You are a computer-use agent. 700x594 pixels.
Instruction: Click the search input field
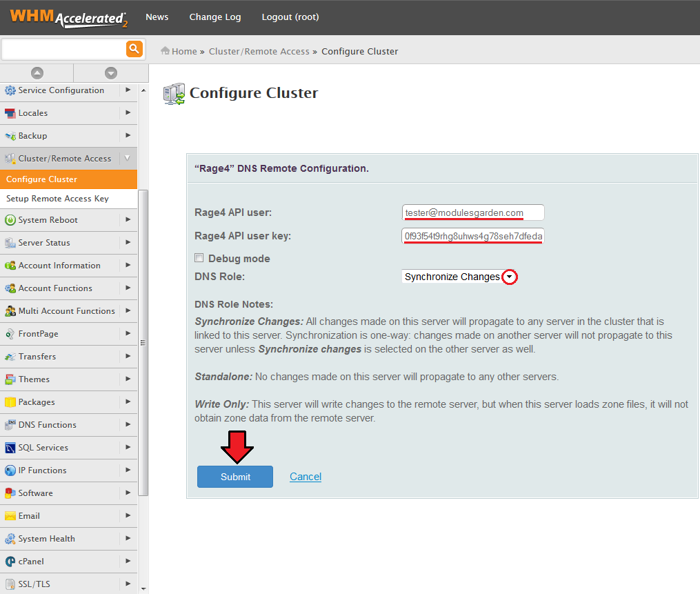(x=64, y=49)
